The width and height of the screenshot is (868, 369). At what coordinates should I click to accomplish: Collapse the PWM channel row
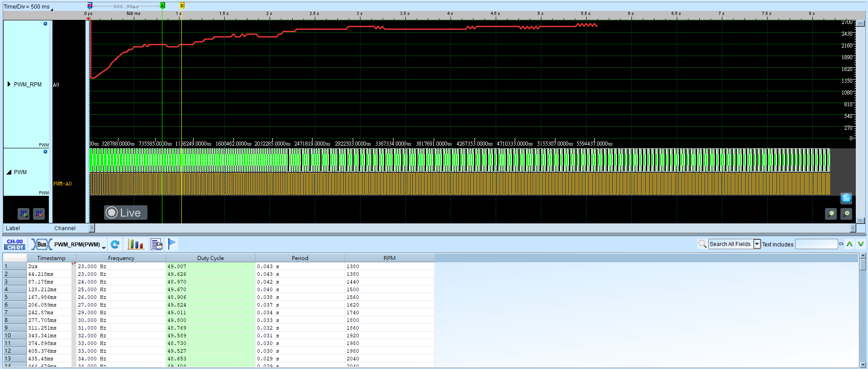click(9, 172)
